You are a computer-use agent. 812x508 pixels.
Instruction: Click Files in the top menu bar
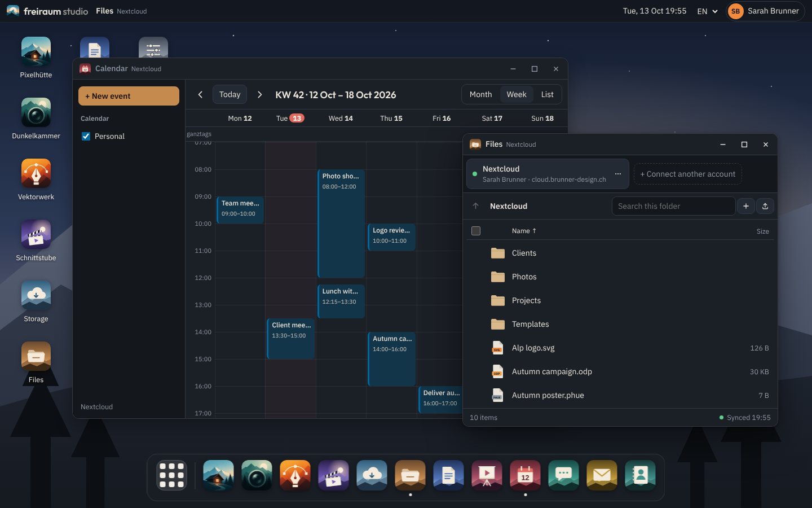(x=104, y=11)
